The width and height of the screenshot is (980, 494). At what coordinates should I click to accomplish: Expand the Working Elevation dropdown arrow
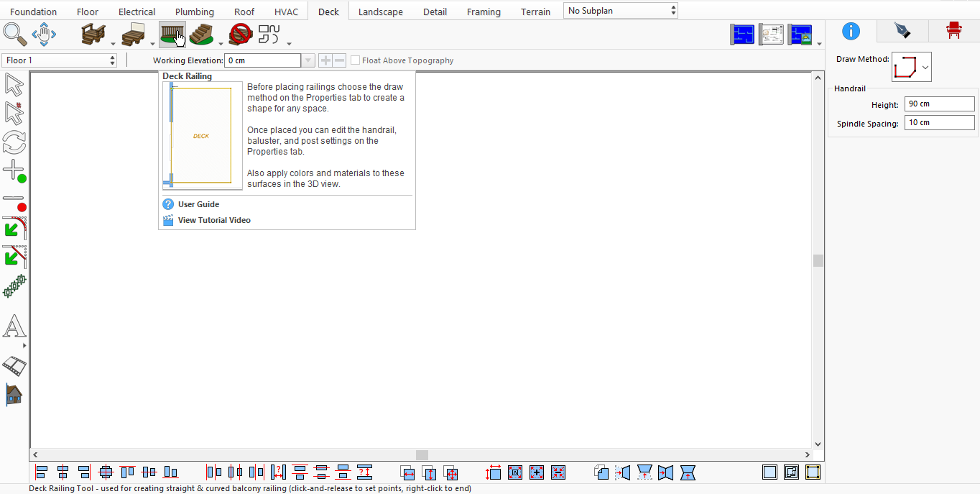pos(308,60)
